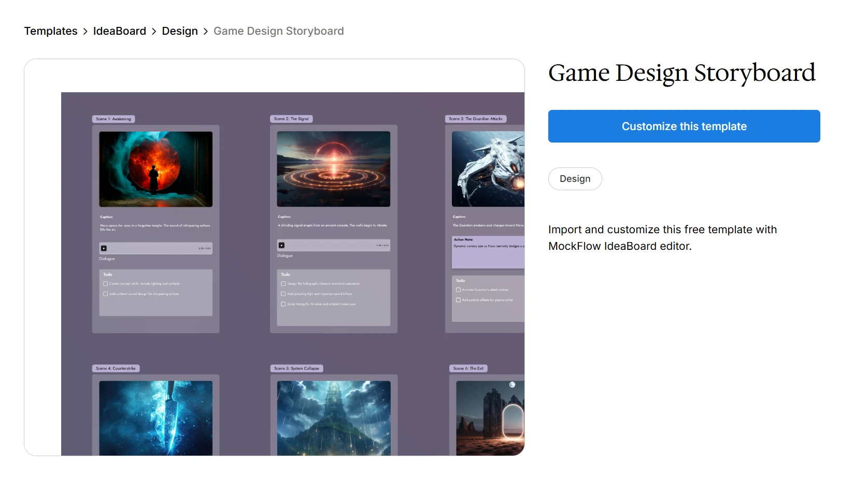Click the Customize this template button

point(684,126)
